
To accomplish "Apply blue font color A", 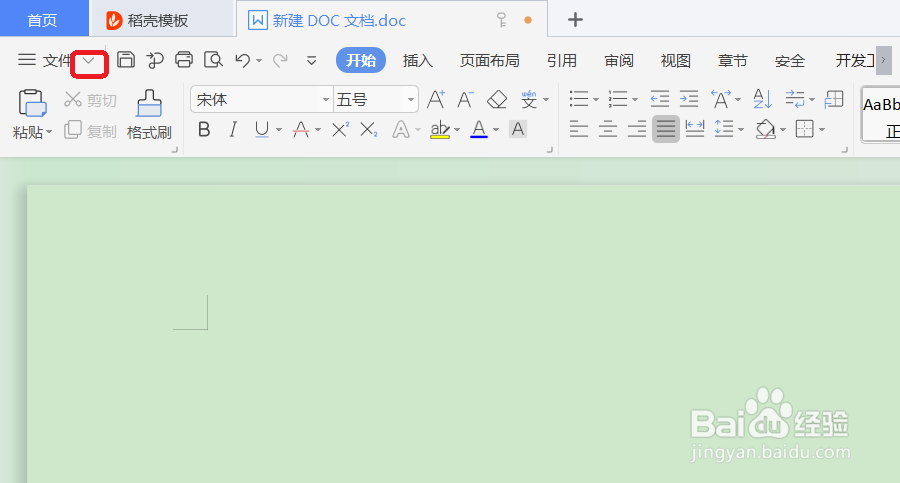I will (479, 130).
